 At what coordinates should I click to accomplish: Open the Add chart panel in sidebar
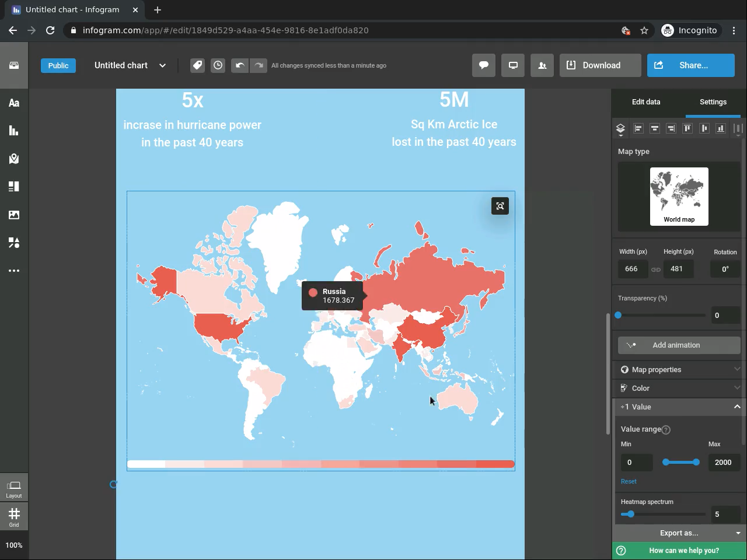point(14,131)
